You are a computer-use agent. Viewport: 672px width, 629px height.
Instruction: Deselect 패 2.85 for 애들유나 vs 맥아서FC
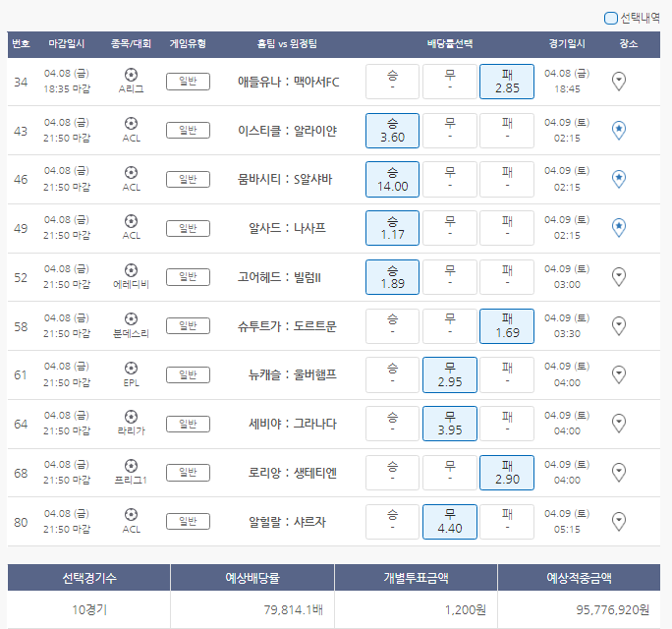[507, 82]
